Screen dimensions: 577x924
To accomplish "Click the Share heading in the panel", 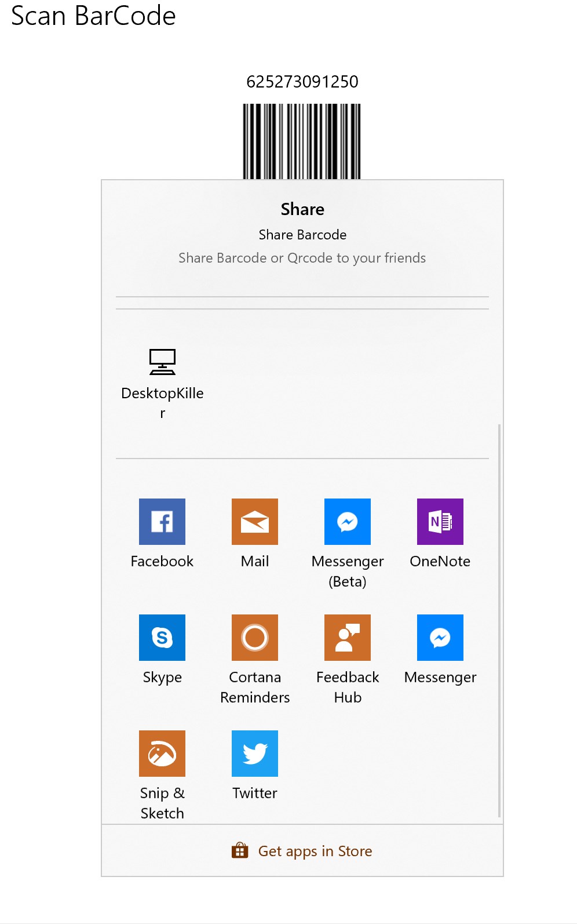I will click(x=302, y=209).
